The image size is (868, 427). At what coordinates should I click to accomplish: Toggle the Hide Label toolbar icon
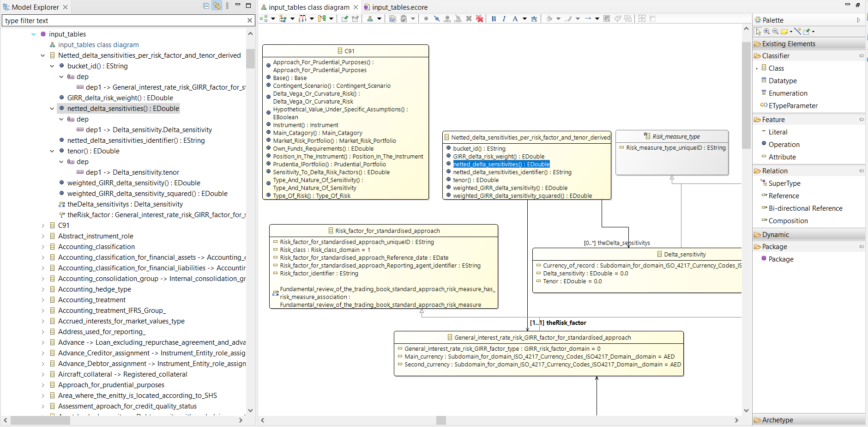458,18
